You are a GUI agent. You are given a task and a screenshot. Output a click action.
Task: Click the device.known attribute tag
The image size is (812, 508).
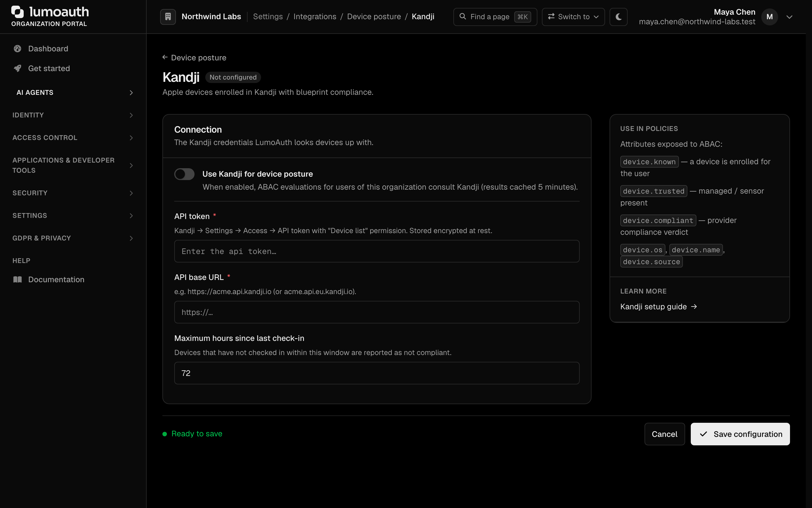click(x=649, y=162)
